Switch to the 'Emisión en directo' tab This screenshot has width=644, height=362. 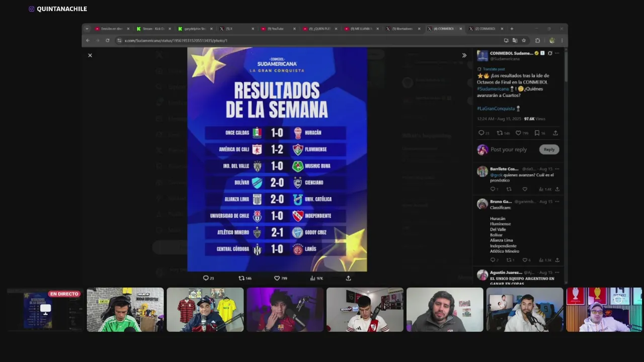(x=112, y=29)
